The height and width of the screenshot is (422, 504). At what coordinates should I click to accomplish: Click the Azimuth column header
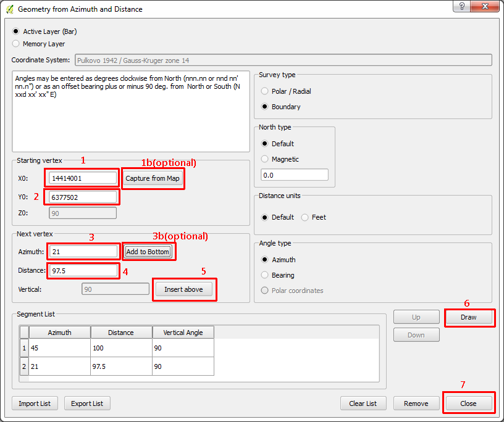pos(60,333)
